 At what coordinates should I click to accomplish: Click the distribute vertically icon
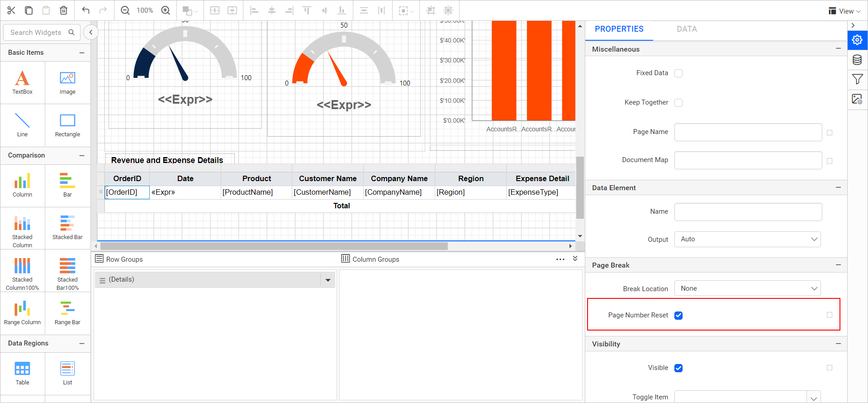click(x=364, y=10)
